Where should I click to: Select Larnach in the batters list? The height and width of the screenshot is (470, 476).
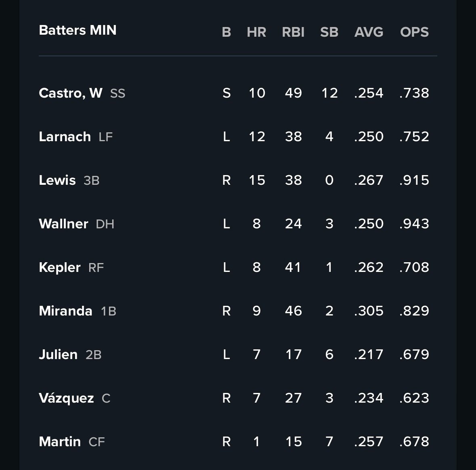65,137
